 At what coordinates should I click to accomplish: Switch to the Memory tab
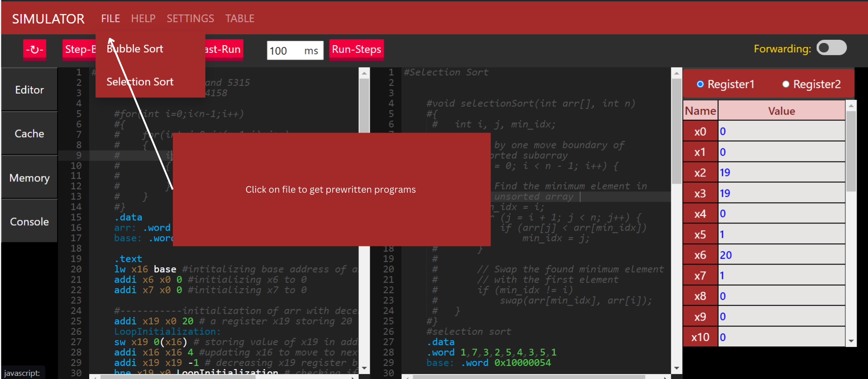tap(29, 178)
